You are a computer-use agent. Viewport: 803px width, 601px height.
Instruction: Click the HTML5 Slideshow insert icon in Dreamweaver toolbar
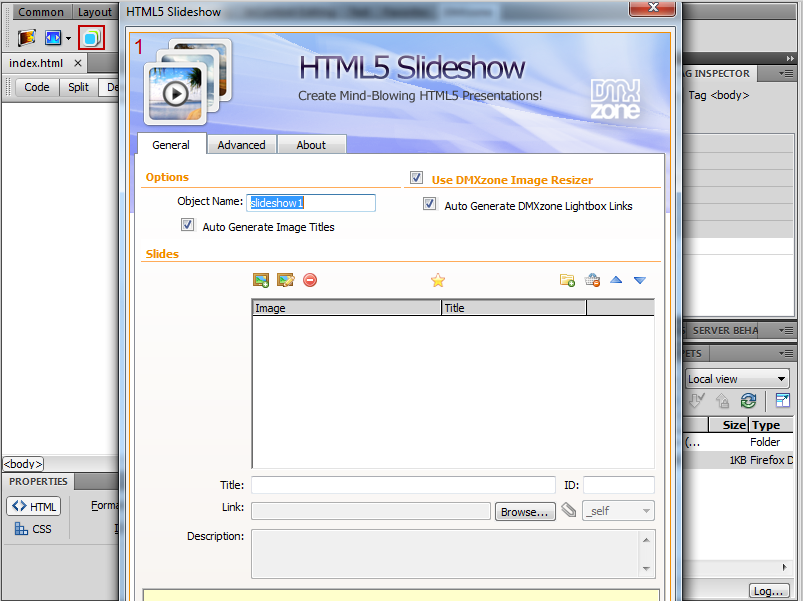pyautogui.click(x=91, y=38)
